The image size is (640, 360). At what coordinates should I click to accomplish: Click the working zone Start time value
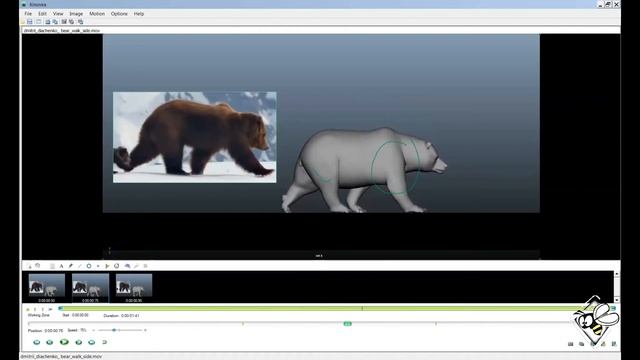pos(80,315)
